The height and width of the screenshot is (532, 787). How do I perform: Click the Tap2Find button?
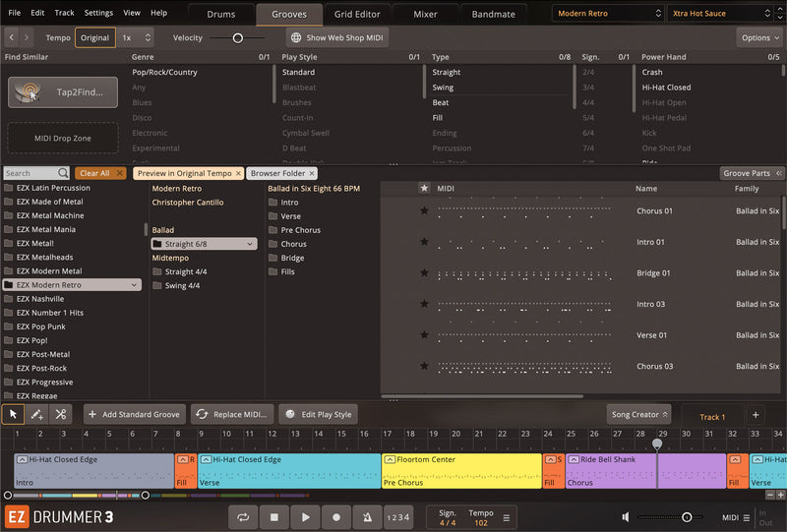pyautogui.click(x=63, y=92)
